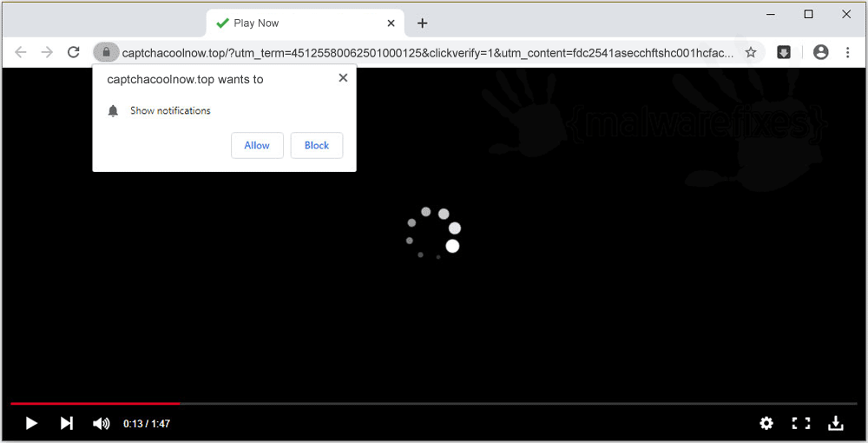Mute the video volume
This screenshot has height=443, width=868.
pos(102,424)
